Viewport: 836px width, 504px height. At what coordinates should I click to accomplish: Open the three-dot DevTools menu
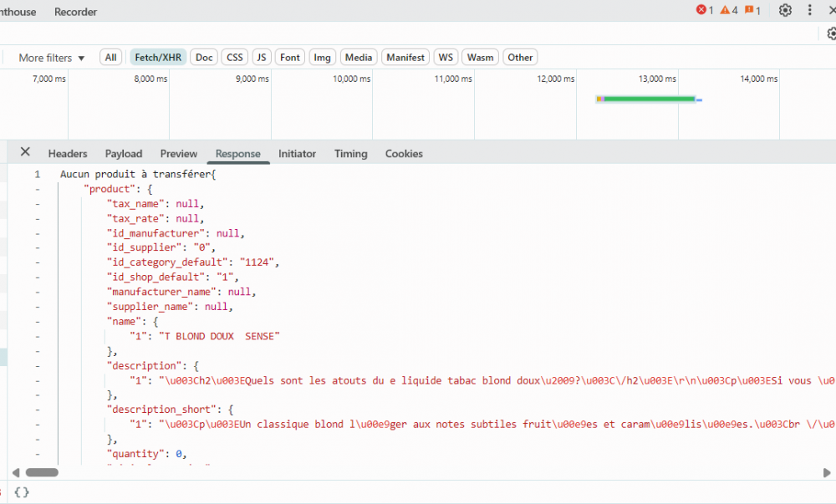click(809, 11)
